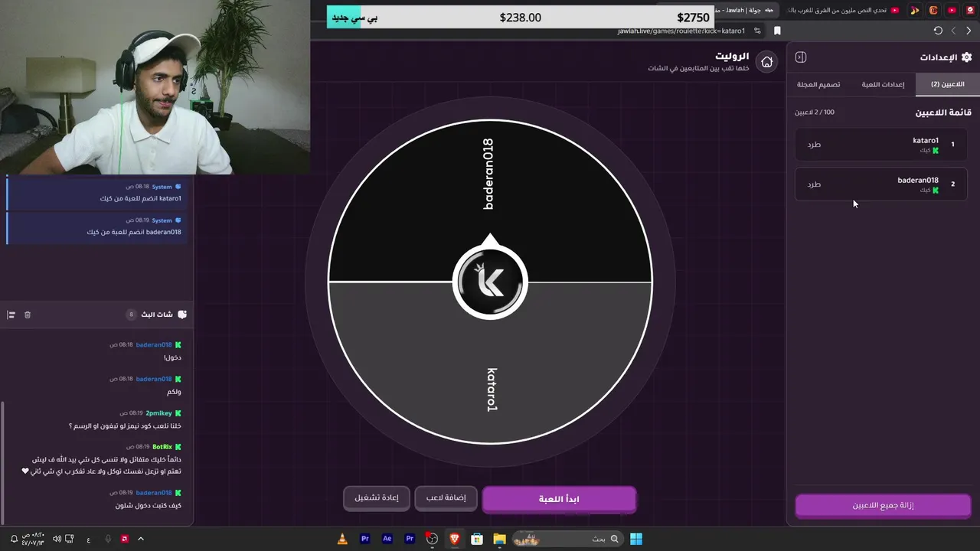Switch to the تصميم العجلة tab
980x551 pixels.
[818, 84]
